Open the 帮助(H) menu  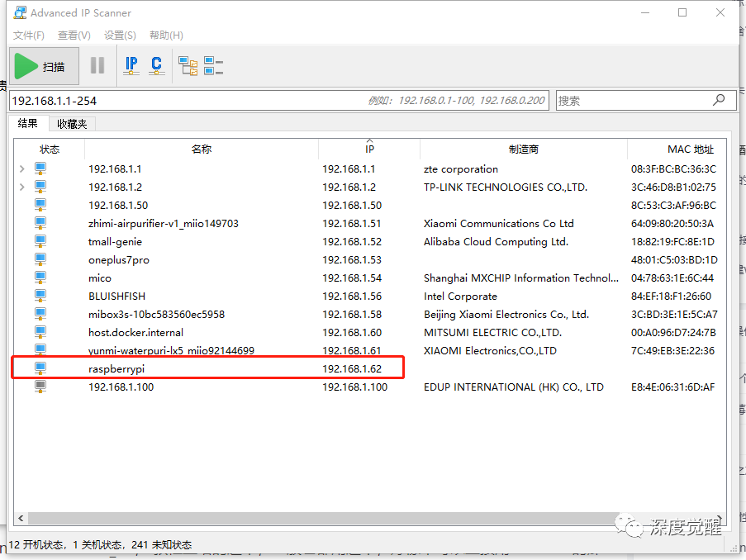[166, 36]
